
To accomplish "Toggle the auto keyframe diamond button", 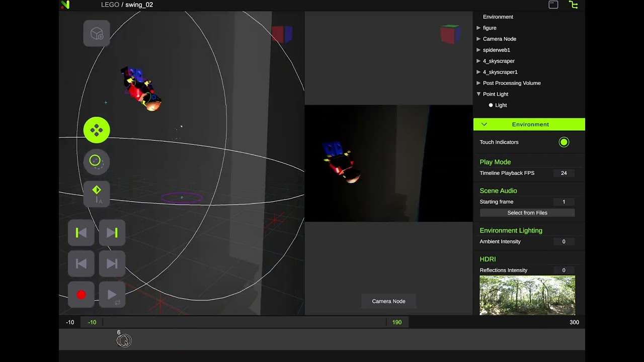I will (97, 194).
